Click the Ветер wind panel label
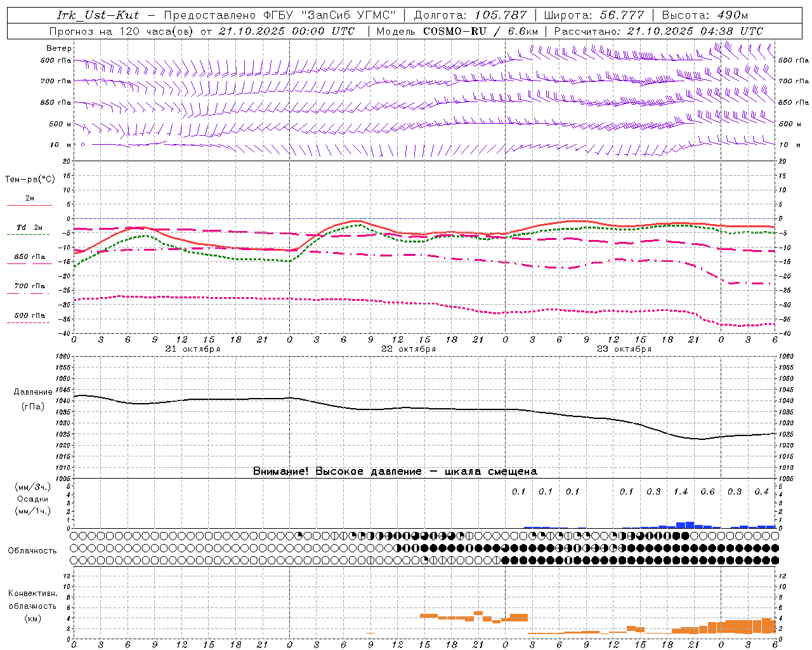 (x=59, y=48)
